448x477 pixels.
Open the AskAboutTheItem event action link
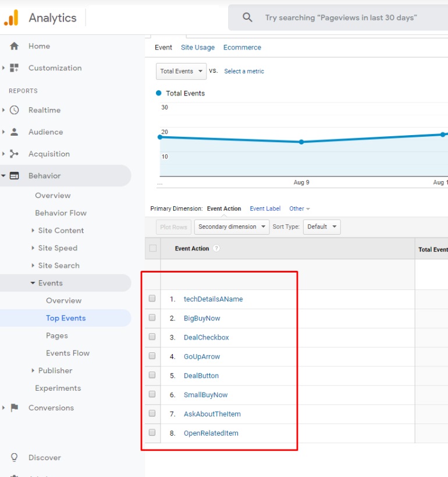coord(212,414)
